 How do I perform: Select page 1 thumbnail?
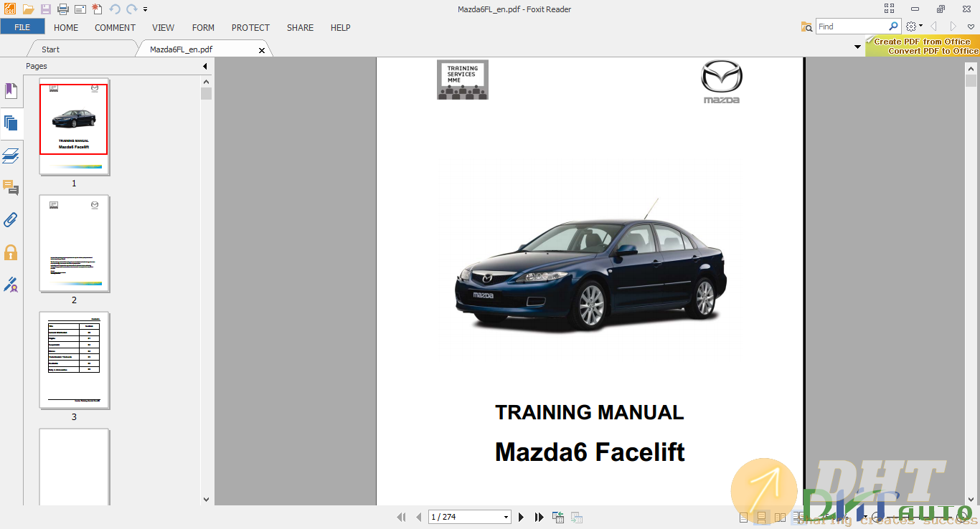coord(74,126)
